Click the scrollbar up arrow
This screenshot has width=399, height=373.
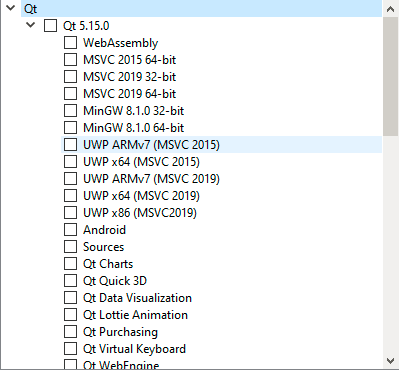(x=390, y=9)
